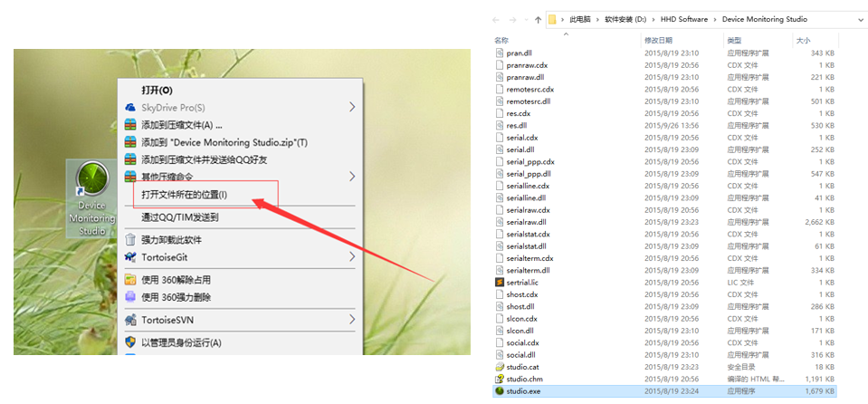Viewport: 868px width, 404px height.
Task: Select the slcon.cdx file row
Action: pyautogui.click(x=664, y=319)
